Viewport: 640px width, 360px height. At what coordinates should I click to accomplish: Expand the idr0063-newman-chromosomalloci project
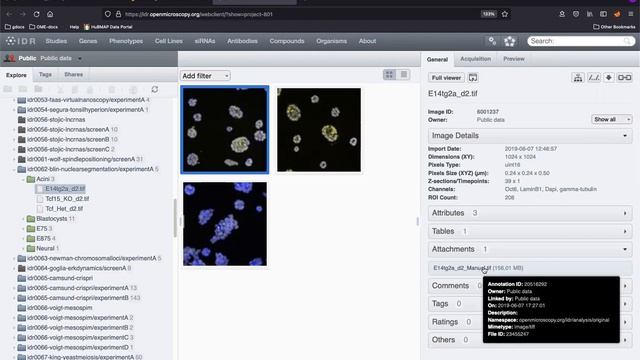(x=14, y=258)
